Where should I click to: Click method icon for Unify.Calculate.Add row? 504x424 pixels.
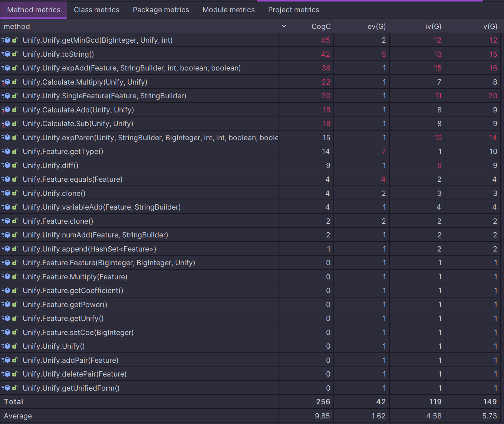(x=6, y=110)
